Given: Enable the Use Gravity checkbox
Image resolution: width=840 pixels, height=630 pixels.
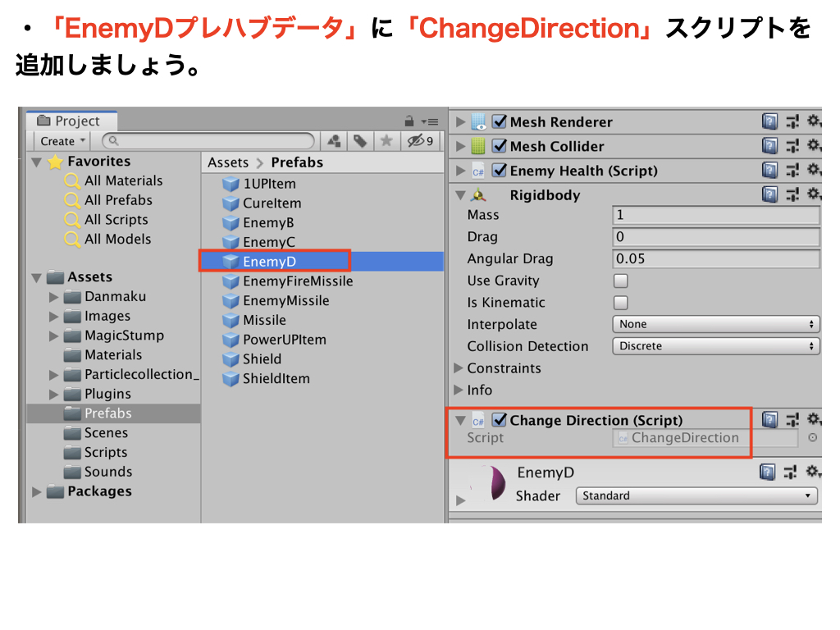Looking at the screenshot, I should [620, 281].
